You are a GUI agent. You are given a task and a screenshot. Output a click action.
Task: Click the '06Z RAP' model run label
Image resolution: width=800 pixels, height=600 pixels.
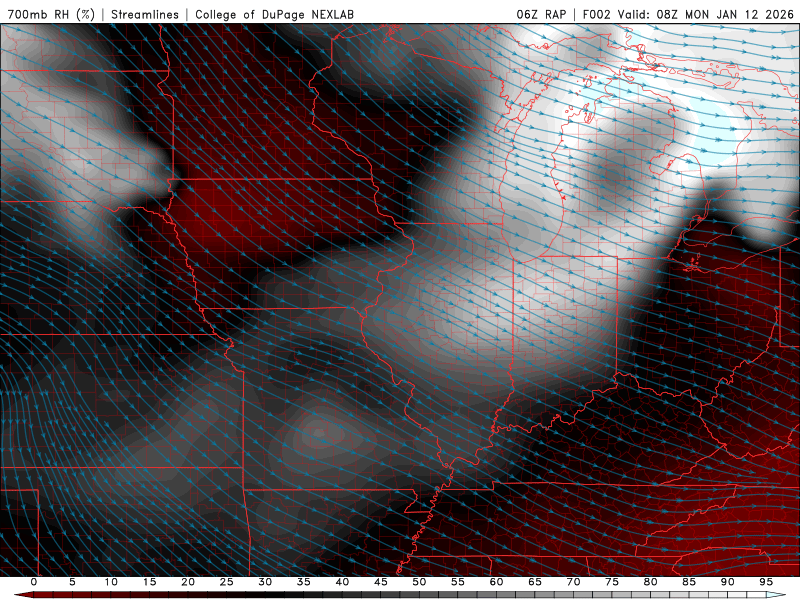541,14
